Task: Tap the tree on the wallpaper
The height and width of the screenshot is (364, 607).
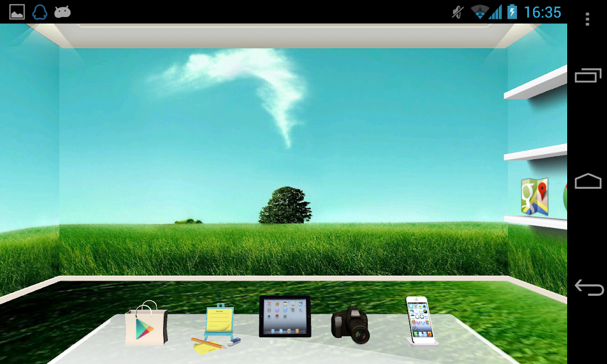Action: pos(286,205)
